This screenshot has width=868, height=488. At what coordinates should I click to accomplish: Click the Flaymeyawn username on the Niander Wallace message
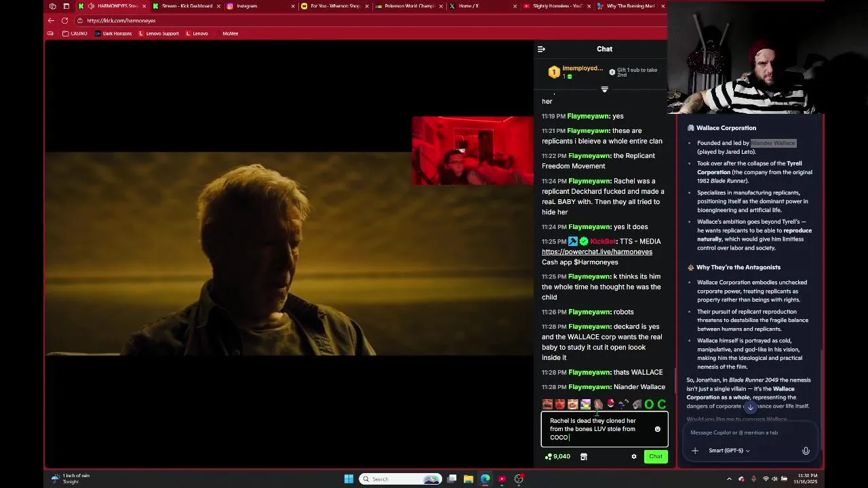[x=589, y=387]
